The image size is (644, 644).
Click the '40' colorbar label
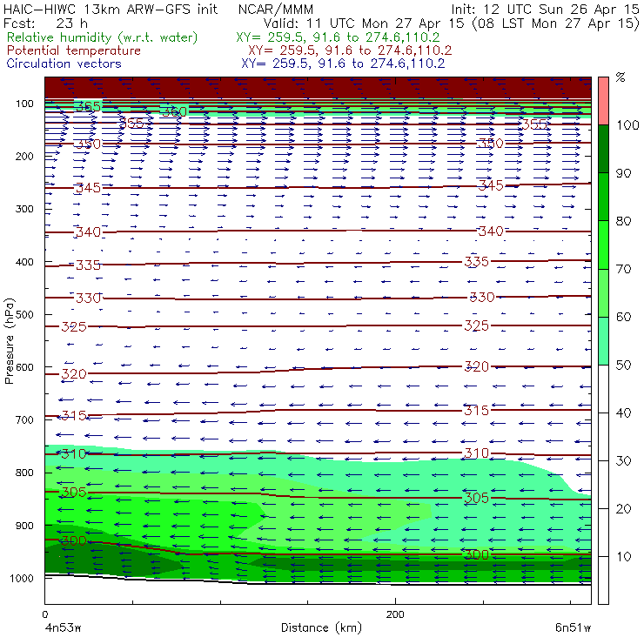pos(623,413)
